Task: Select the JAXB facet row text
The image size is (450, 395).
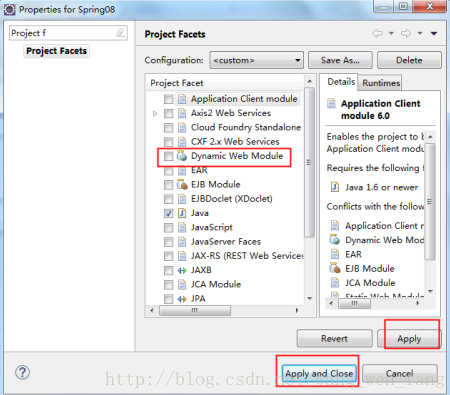Action: pos(201,270)
